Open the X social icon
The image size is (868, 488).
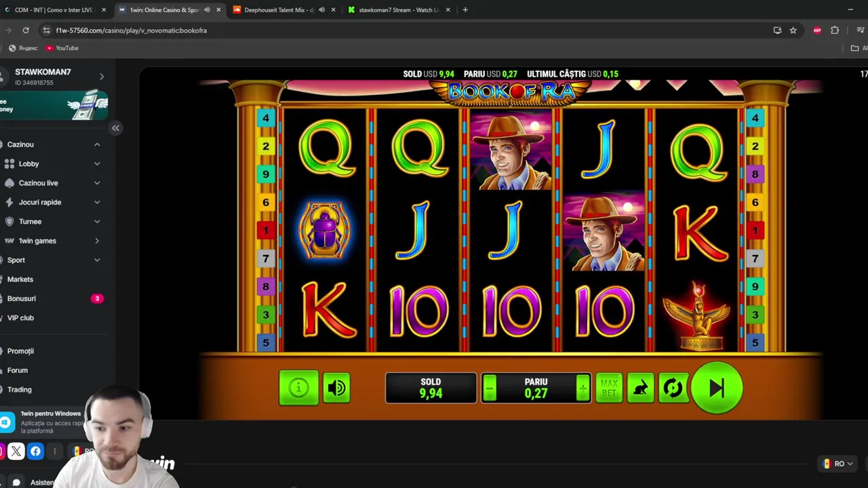[16, 451]
